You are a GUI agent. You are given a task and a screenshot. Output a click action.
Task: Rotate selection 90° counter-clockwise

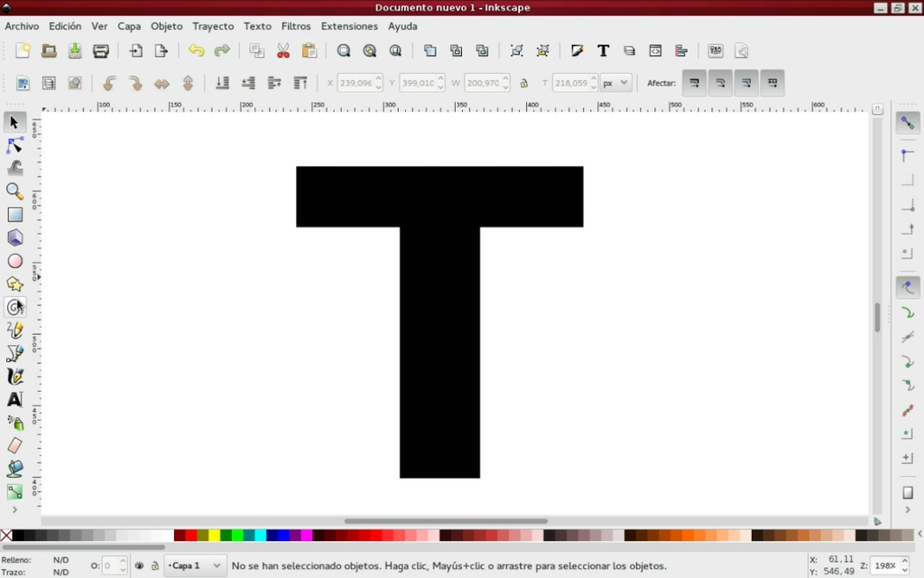(109, 83)
